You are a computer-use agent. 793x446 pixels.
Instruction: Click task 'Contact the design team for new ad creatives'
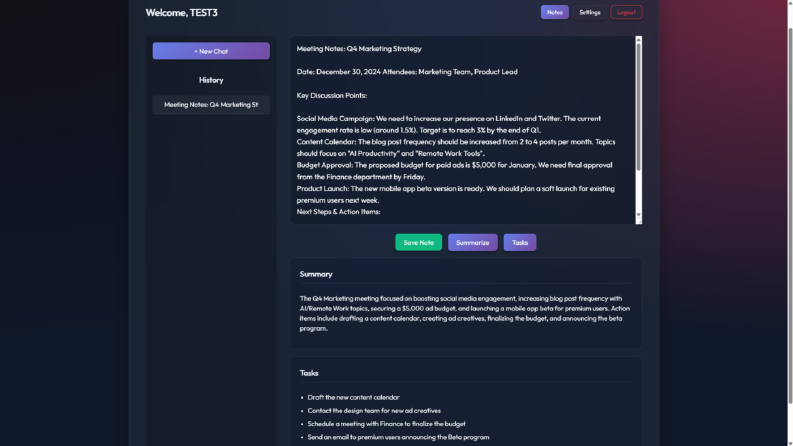[374, 411]
